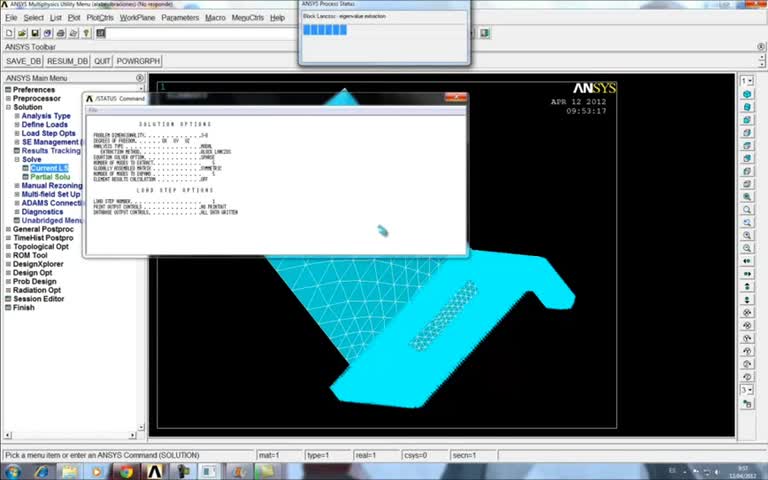This screenshot has height=480, width=768.
Task: Close the /STATUS Command window
Action: click(x=456, y=97)
